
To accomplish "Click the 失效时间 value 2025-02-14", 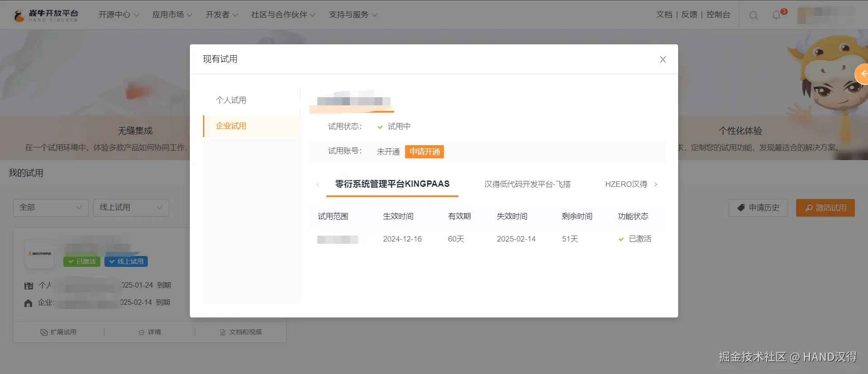I will click(x=516, y=239).
